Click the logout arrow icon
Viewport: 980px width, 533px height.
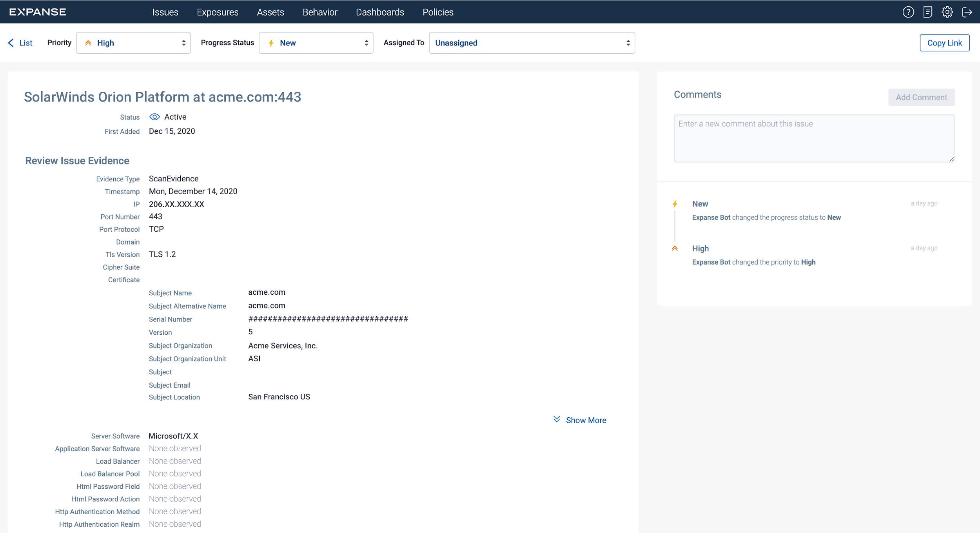(967, 12)
